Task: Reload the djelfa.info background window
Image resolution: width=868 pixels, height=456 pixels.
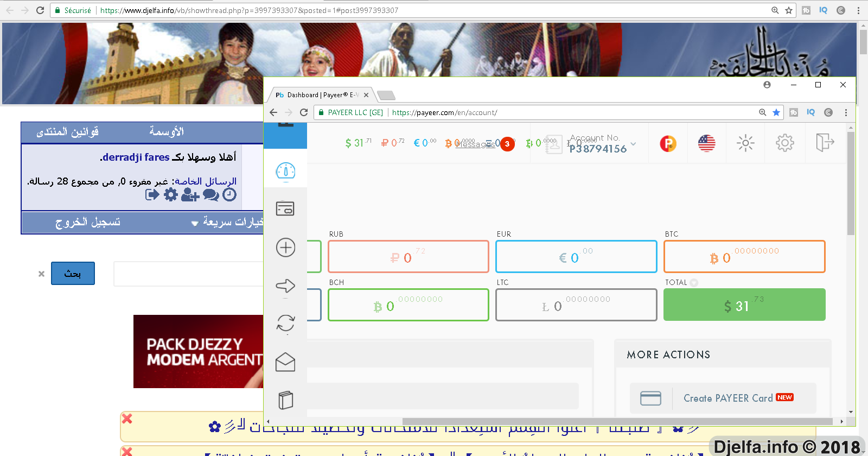Action: click(40, 10)
